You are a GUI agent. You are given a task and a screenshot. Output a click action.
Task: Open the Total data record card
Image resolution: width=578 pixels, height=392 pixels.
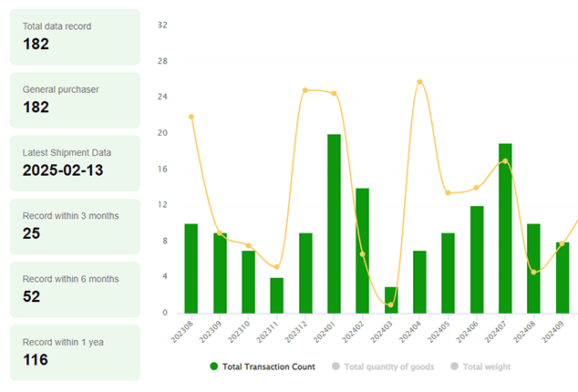[75, 36]
